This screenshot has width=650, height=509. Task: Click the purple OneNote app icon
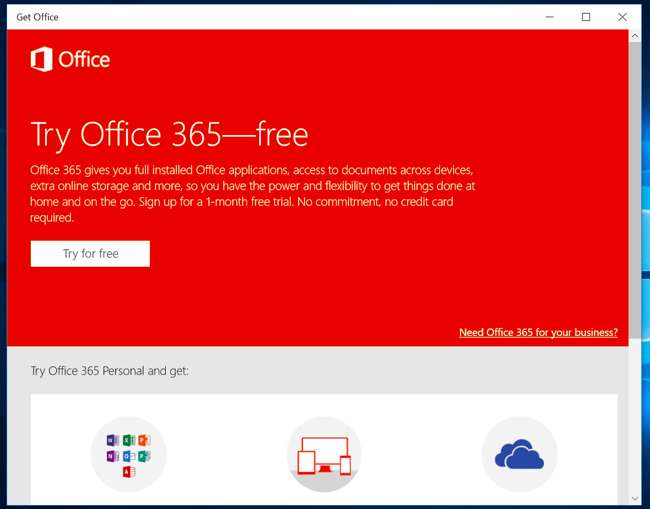(x=112, y=456)
